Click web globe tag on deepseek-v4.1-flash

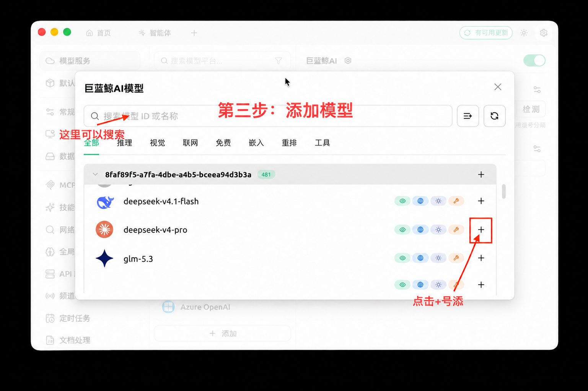tap(420, 201)
